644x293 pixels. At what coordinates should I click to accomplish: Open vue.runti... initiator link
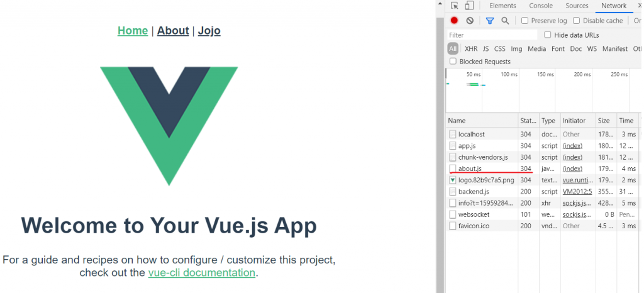[x=577, y=180]
